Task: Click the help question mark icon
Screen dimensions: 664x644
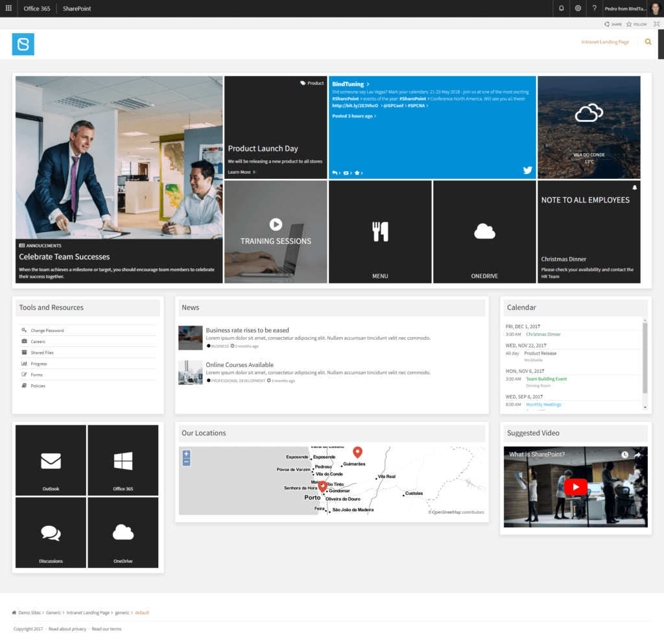Action: (594, 8)
